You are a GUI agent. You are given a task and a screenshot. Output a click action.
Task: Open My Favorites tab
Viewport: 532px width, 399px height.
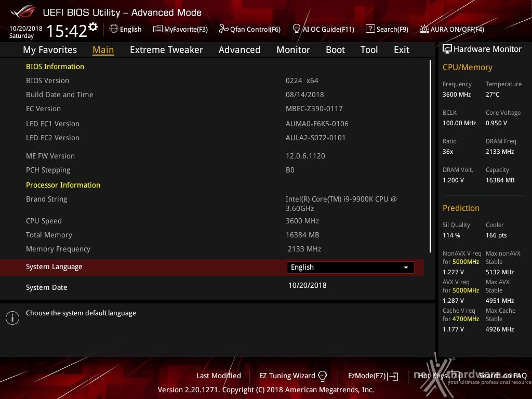pyautogui.click(x=50, y=50)
